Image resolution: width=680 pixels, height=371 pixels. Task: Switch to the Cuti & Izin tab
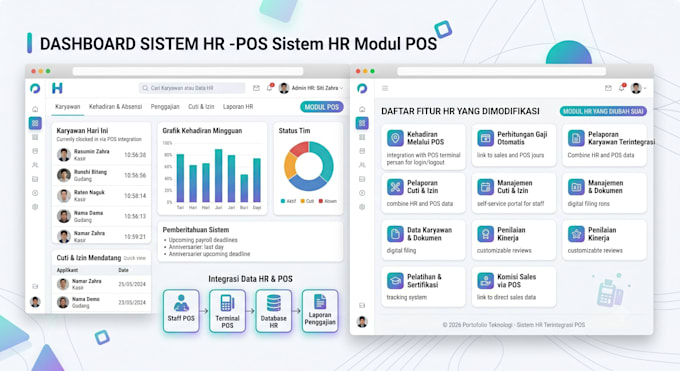click(x=201, y=107)
